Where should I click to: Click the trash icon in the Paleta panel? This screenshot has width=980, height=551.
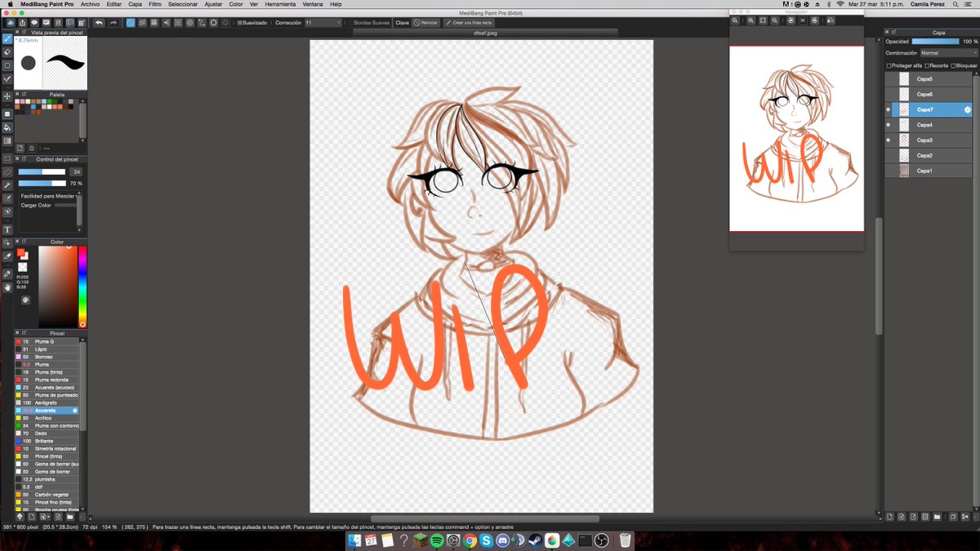pyautogui.click(x=31, y=148)
